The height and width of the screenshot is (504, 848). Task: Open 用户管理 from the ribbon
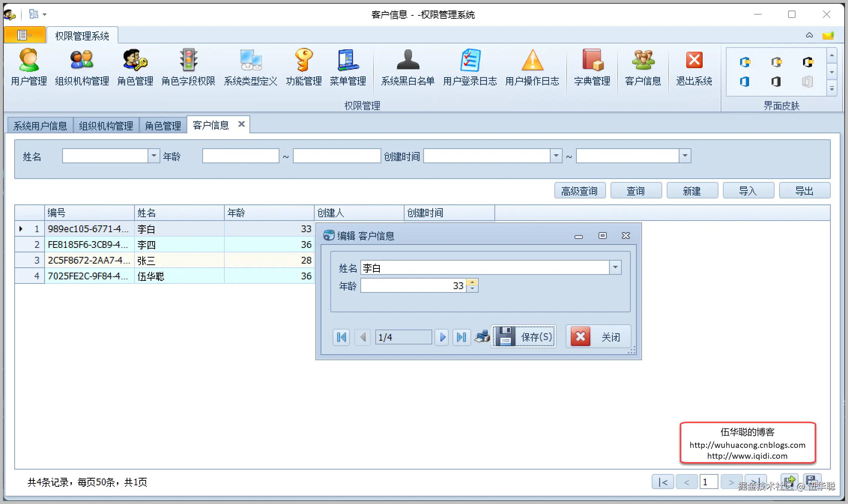[x=29, y=67]
